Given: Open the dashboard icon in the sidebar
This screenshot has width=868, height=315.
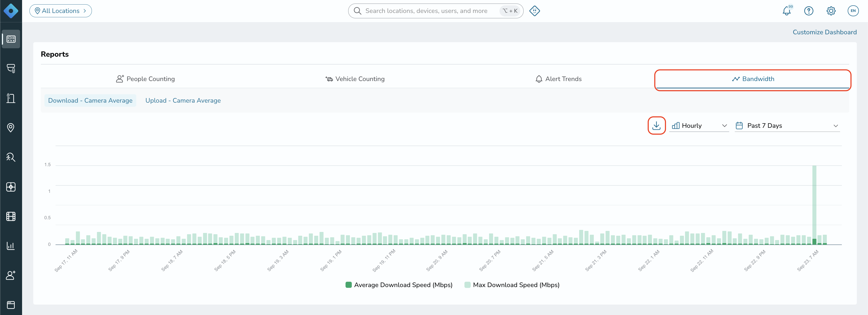Looking at the screenshot, I should click(x=11, y=39).
